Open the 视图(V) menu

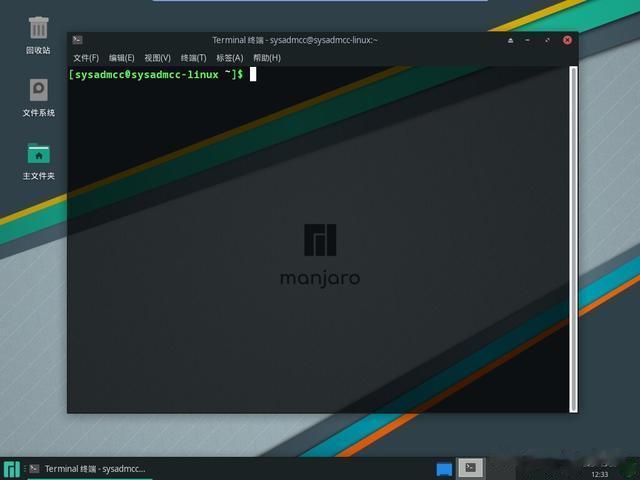(x=158, y=58)
